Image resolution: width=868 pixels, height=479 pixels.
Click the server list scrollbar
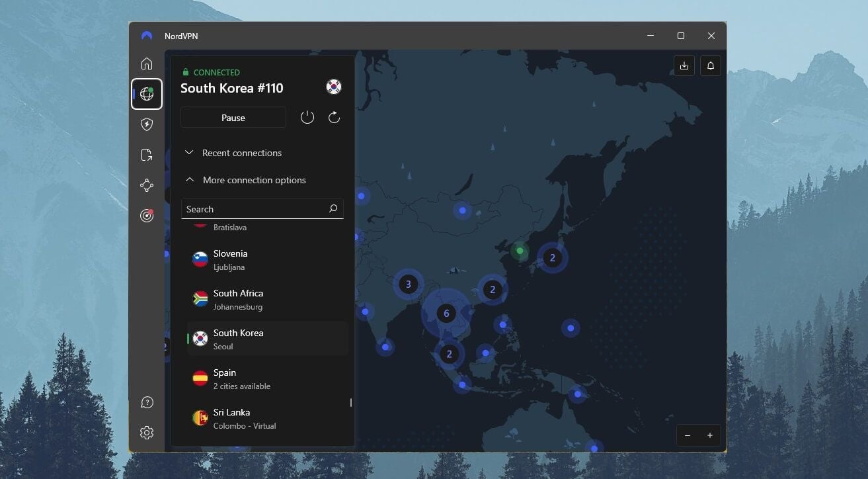pyautogui.click(x=350, y=402)
